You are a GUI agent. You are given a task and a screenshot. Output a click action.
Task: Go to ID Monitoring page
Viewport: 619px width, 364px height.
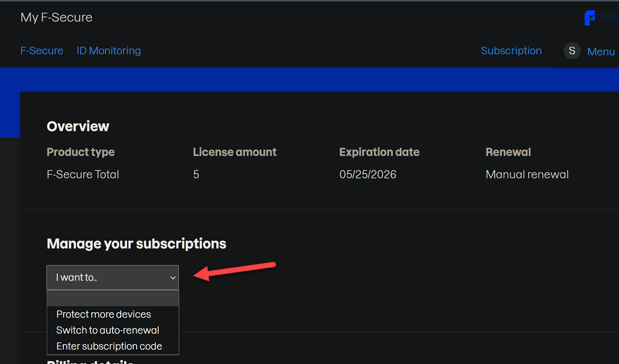(x=108, y=51)
